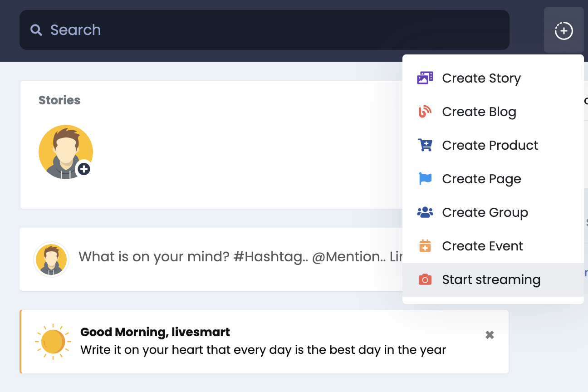Select Create Page menu label
The image size is (588, 392).
click(481, 179)
